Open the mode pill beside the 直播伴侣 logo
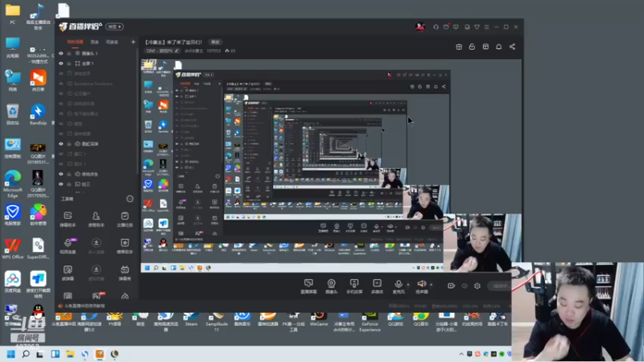The height and width of the screenshot is (362, 644). pos(114,27)
